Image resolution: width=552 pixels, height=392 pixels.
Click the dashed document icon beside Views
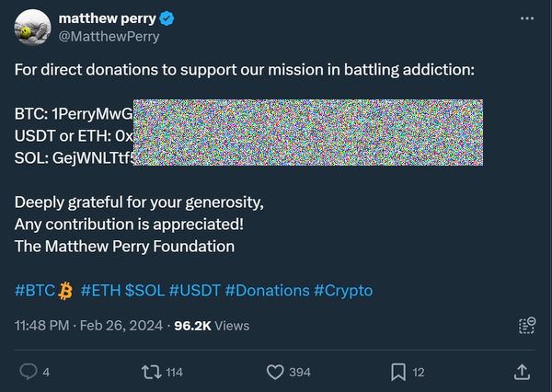click(x=526, y=326)
